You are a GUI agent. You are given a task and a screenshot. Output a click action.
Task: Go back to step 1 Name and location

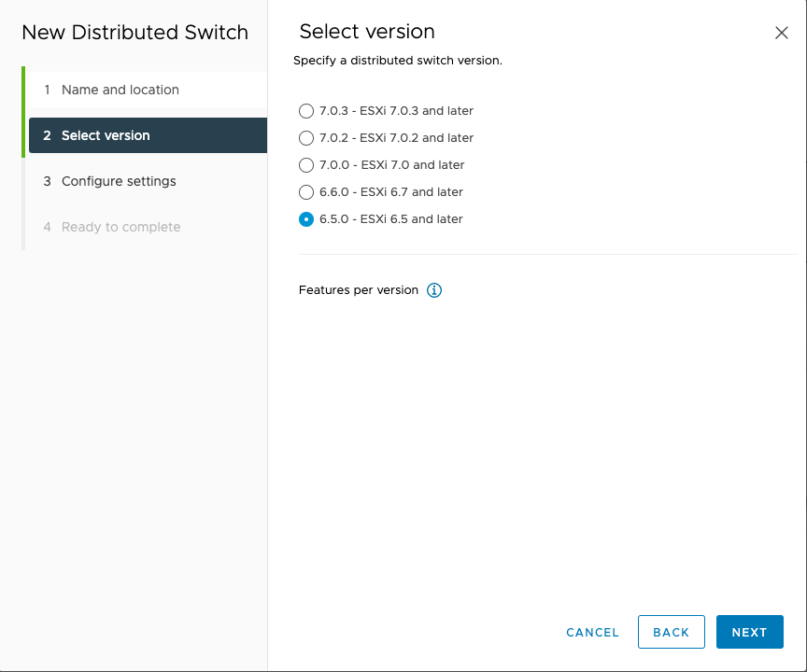pyautogui.click(x=120, y=90)
